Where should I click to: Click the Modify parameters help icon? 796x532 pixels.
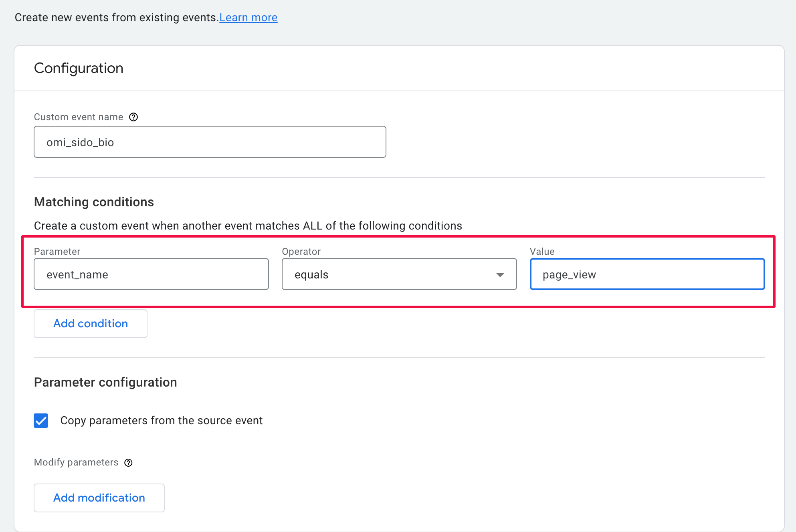128,463
